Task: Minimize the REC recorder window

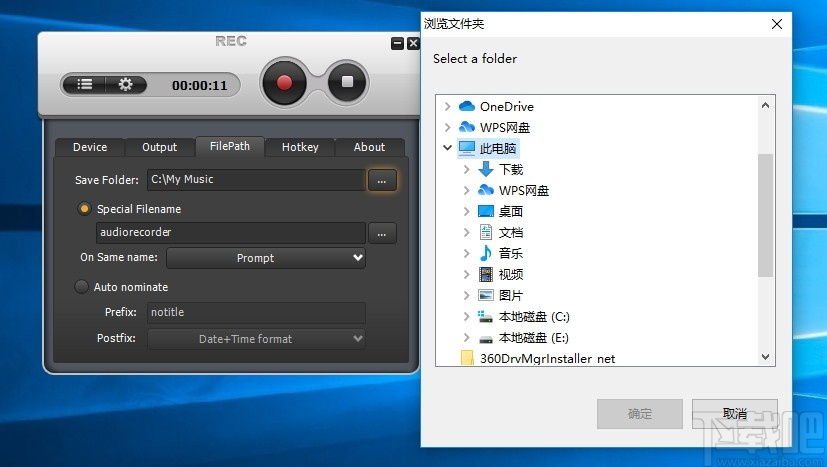Action: coord(397,43)
